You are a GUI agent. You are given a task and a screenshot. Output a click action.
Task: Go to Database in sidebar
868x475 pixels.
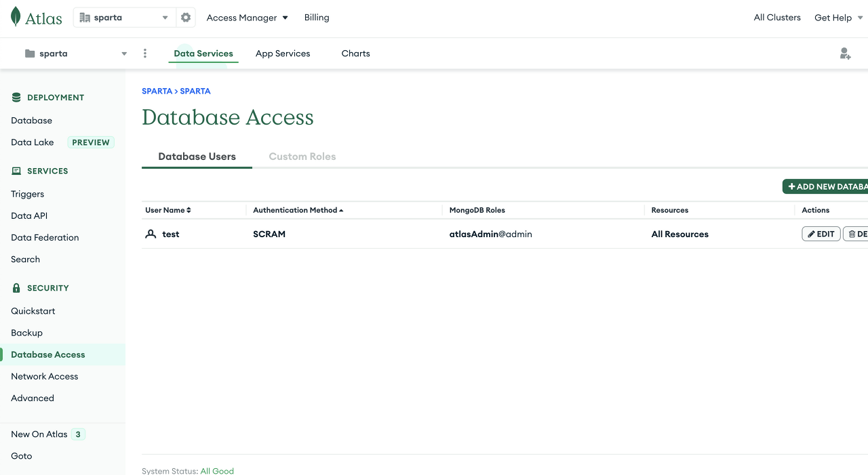click(32, 121)
